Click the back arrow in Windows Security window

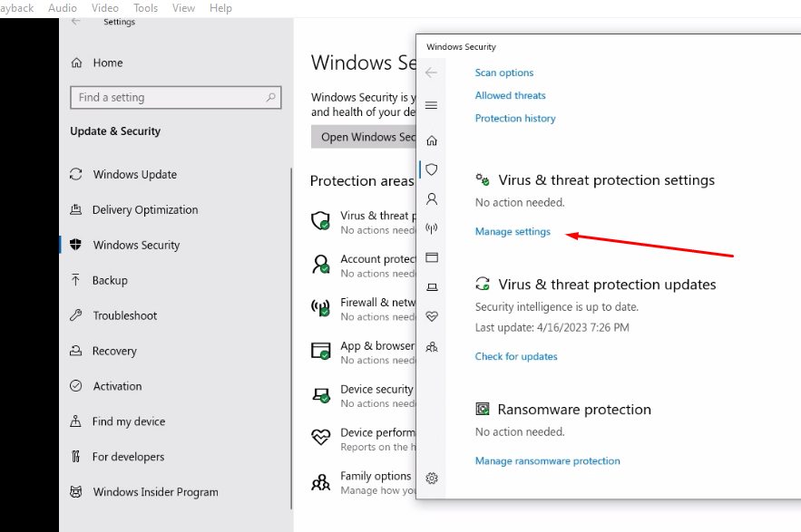[x=431, y=73]
